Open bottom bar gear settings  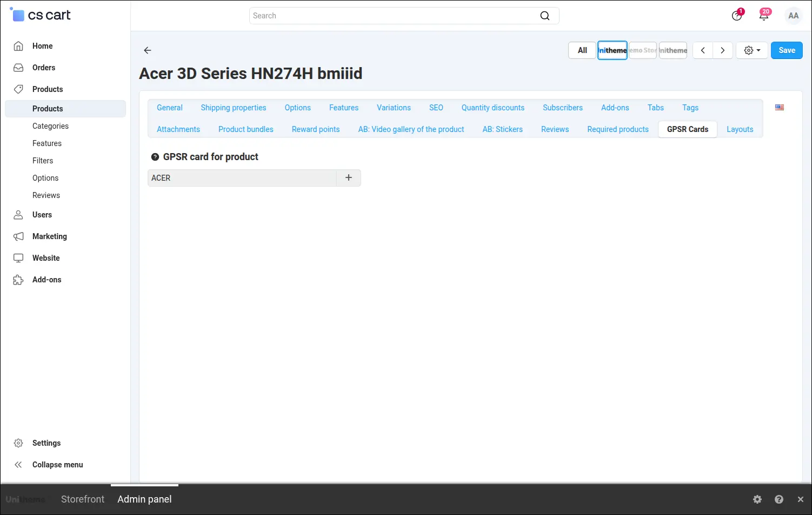(x=757, y=499)
